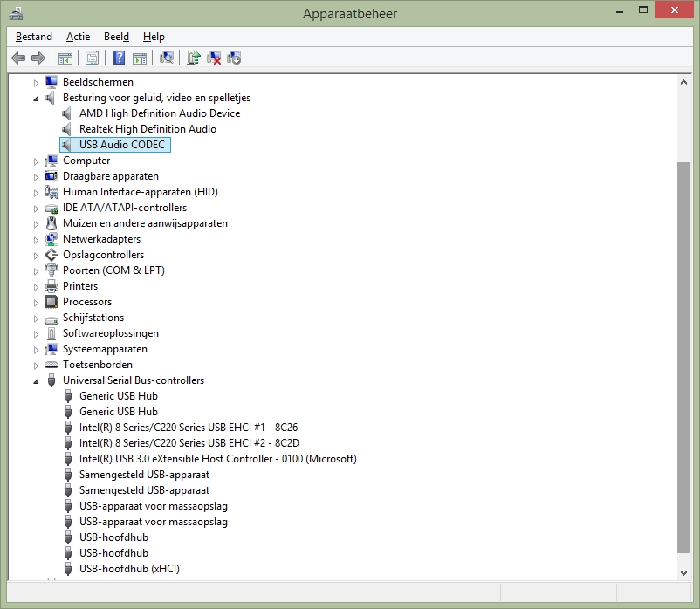Viewport: 700px width, 609px height.
Task: Click the IDE ATA/ATAPI-controllers icon
Action: pyautogui.click(x=51, y=208)
